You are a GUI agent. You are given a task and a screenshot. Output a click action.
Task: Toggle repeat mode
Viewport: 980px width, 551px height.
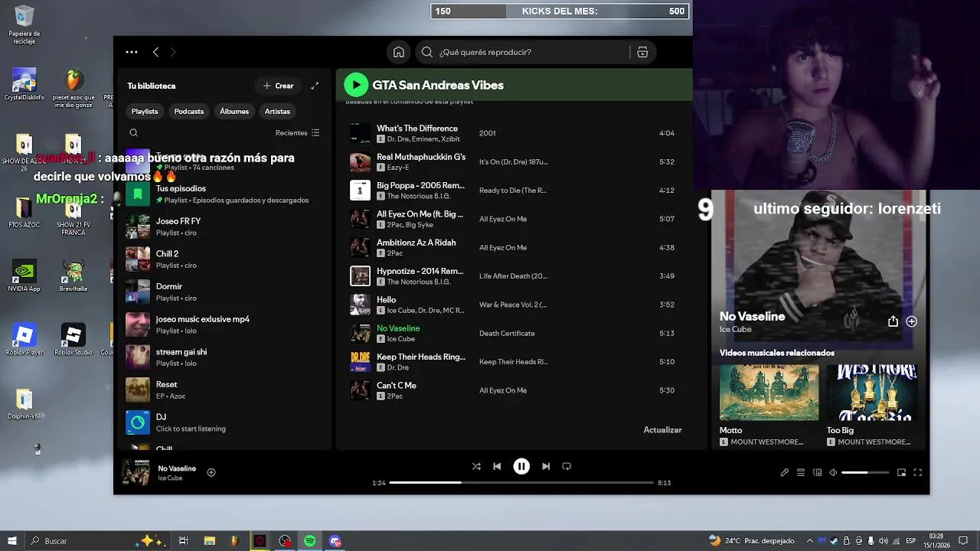[567, 466]
